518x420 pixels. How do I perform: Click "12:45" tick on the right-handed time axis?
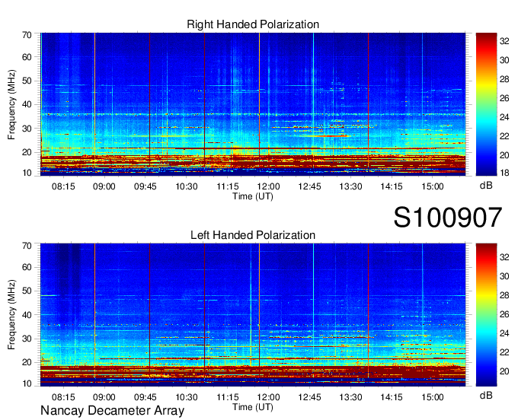tap(309, 186)
